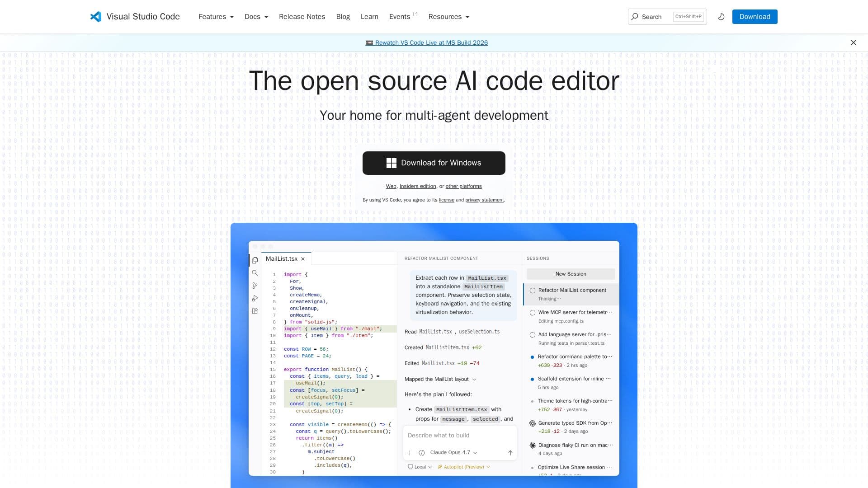Open Explorer files icon in editor sidebar

pyautogui.click(x=255, y=260)
